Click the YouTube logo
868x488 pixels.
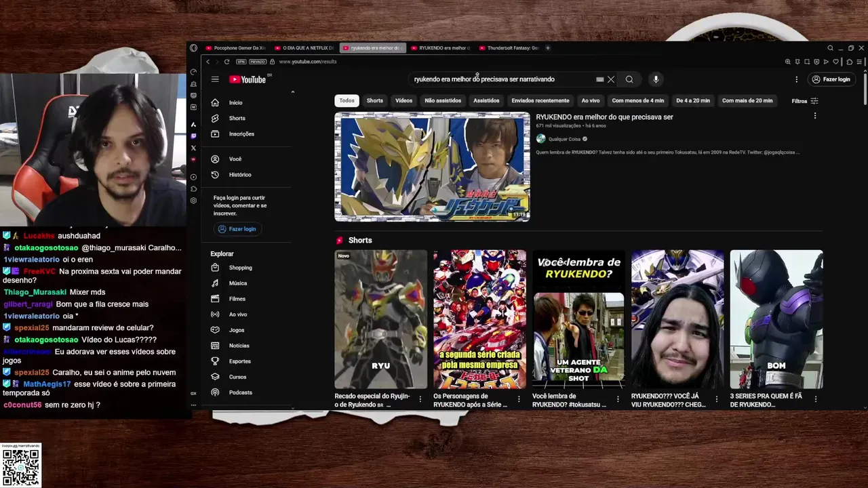(248, 79)
